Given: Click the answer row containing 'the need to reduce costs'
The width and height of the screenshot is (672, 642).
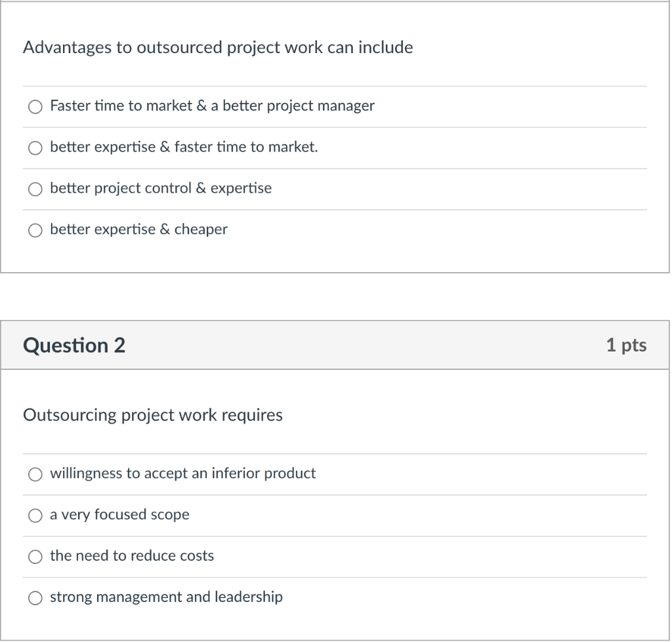Looking at the screenshot, I should (262, 556).
